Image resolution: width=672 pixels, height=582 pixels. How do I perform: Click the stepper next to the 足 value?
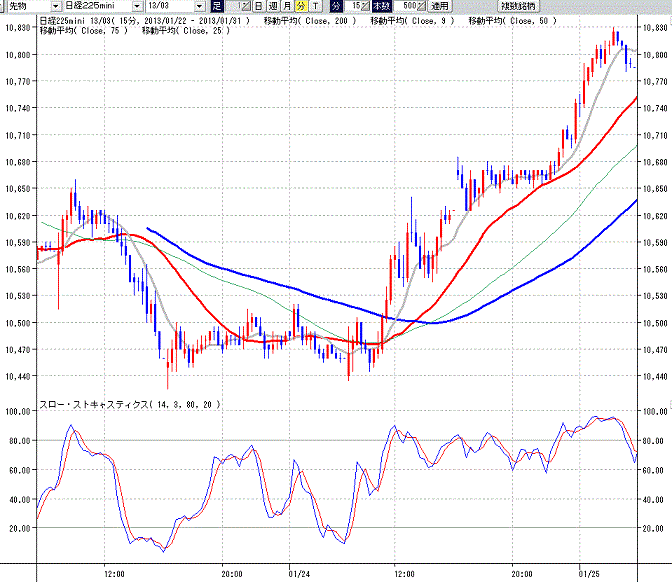[246, 6]
